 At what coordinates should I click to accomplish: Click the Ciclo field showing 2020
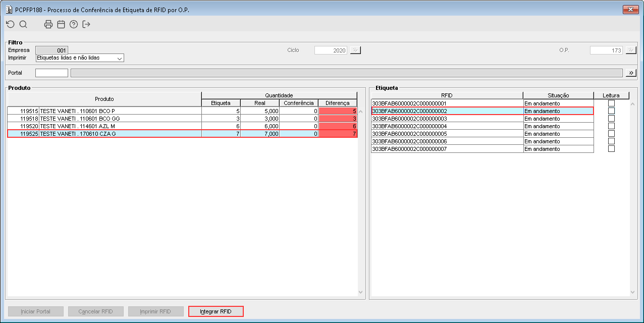click(331, 50)
